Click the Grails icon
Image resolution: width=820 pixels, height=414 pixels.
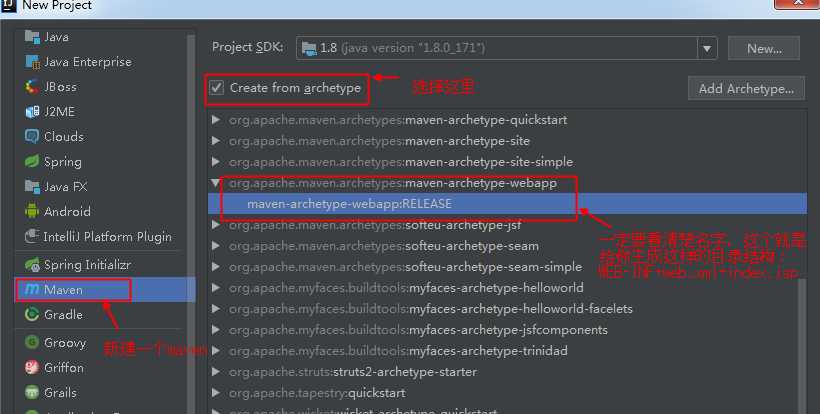32,393
